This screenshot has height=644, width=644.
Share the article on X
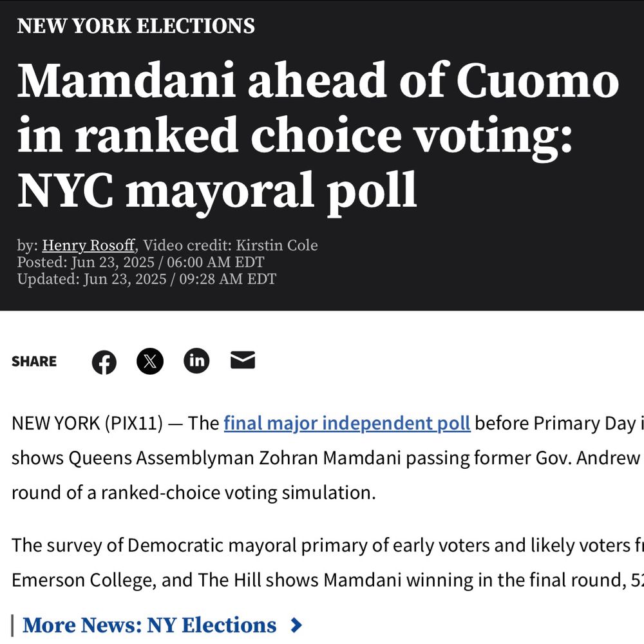[150, 361]
